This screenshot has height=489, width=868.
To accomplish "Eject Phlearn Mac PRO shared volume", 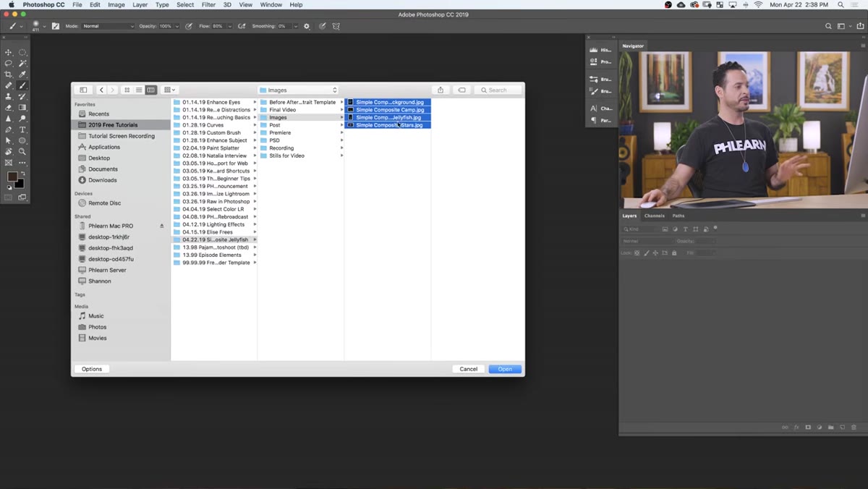I will click(x=162, y=226).
